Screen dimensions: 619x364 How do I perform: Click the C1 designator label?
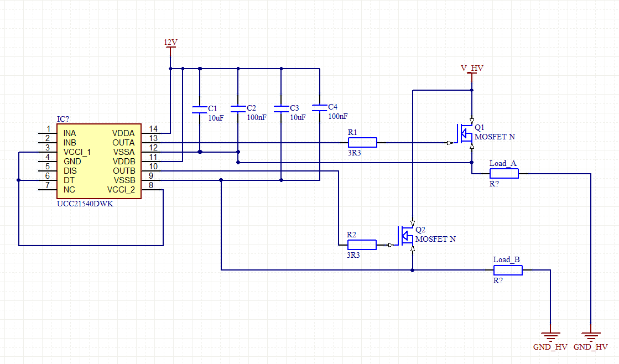[x=213, y=108]
